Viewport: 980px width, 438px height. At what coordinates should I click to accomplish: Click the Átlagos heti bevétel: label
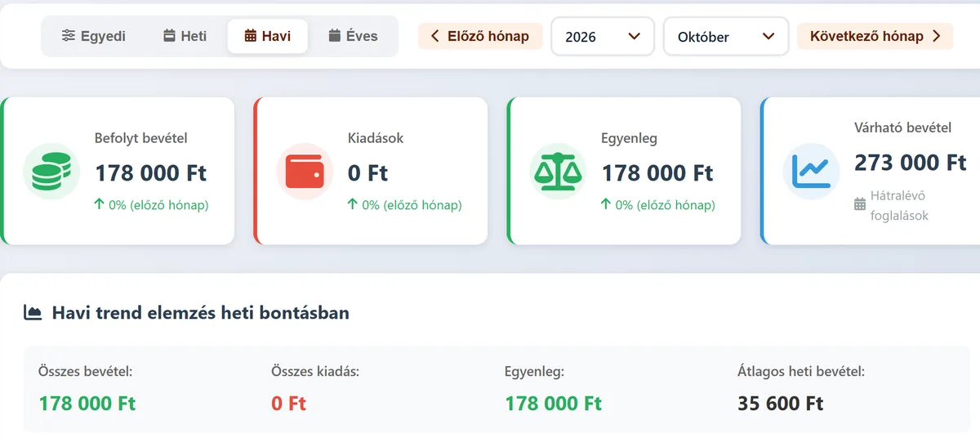click(801, 372)
